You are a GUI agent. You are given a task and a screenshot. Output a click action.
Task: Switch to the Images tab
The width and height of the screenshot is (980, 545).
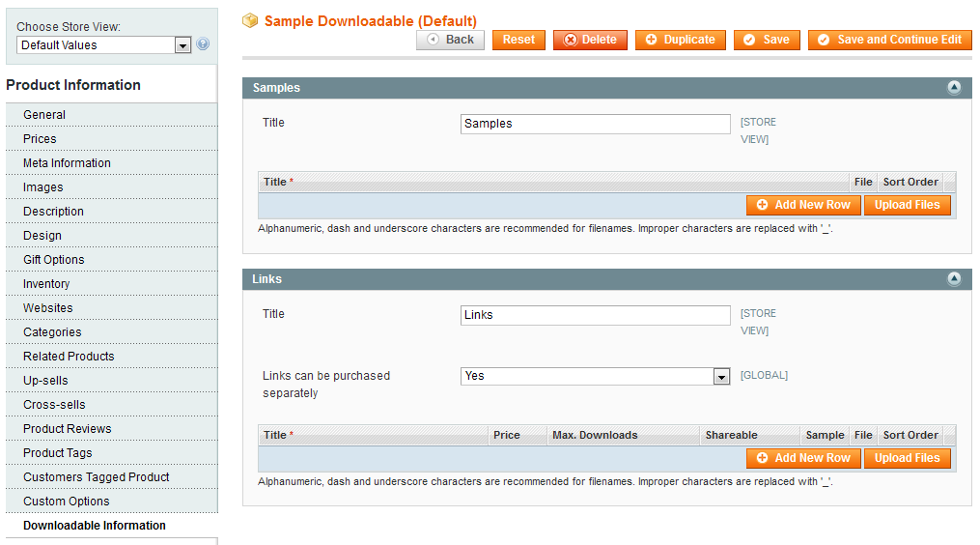[112, 187]
